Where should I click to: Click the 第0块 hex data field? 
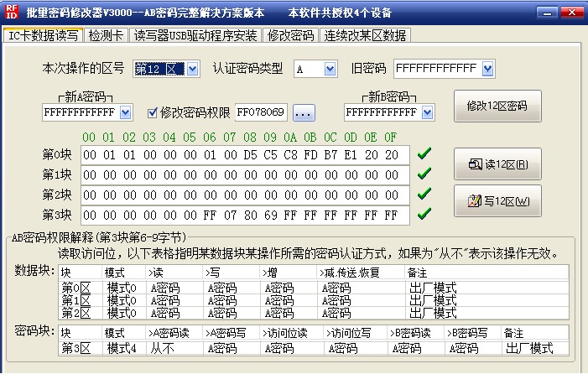[245, 154]
